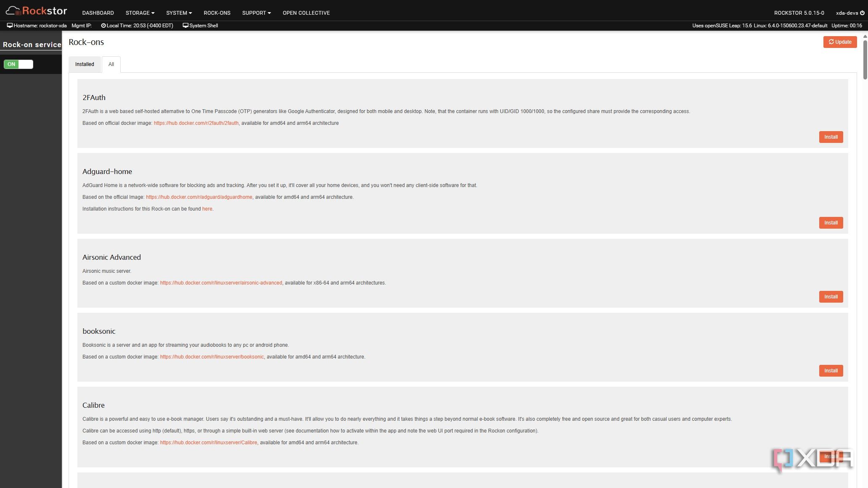Click the Mgmt IP label

81,26
